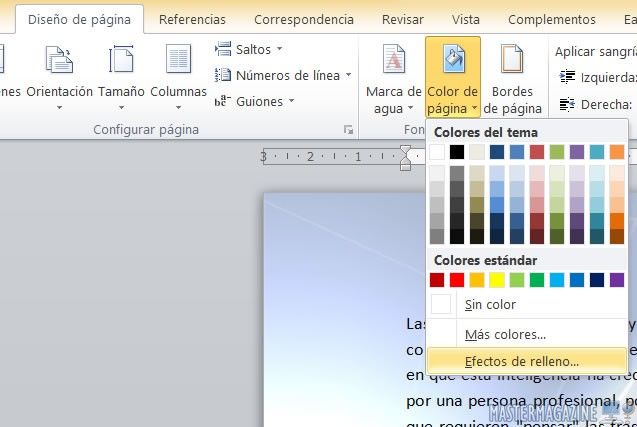The height and width of the screenshot is (427, 637).
Task: Expand the Marca de agua dropdown arrow
Action: click(410, 108)
